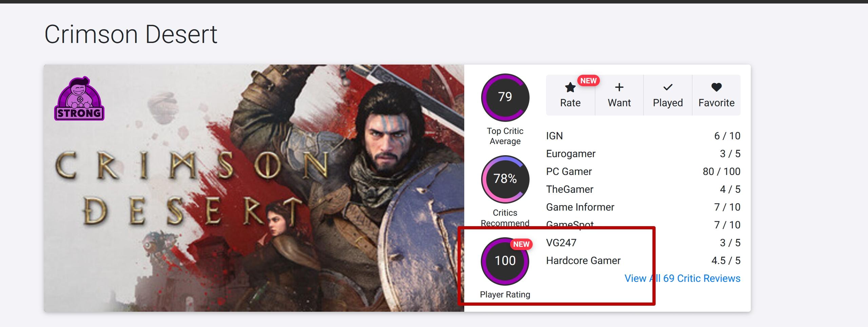
Task: Click the Want plus icon
Action: (x=619, y=87)
